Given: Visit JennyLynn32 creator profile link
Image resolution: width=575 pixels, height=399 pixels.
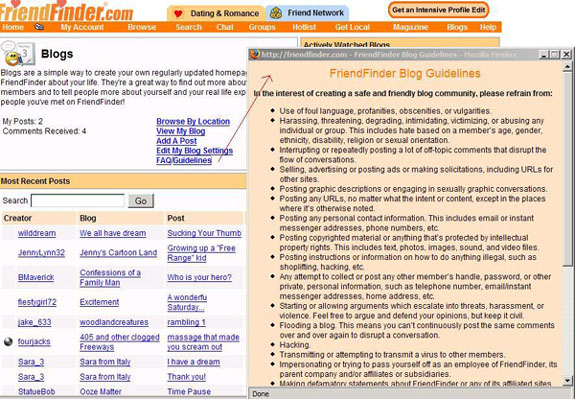Looking at the screenshot, I should point(41,253).
